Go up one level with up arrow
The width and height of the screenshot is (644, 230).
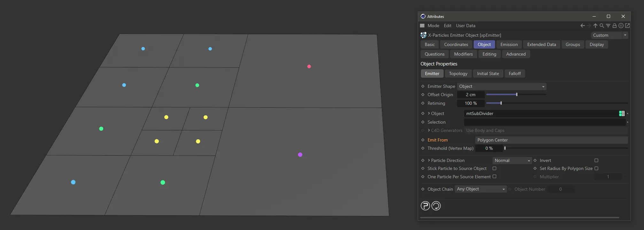tap(595, 26)
